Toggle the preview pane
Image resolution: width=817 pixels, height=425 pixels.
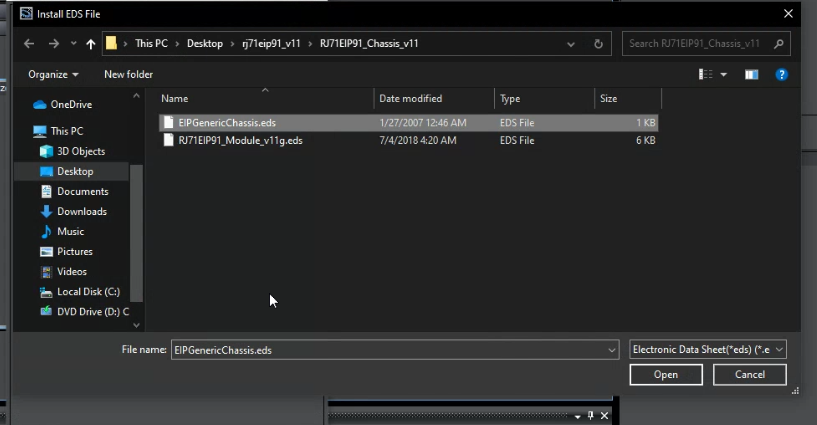tap(751, 74)
